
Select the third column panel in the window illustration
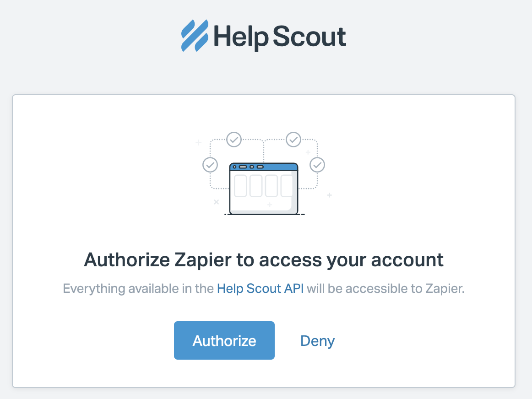click(x=271, y=185)
